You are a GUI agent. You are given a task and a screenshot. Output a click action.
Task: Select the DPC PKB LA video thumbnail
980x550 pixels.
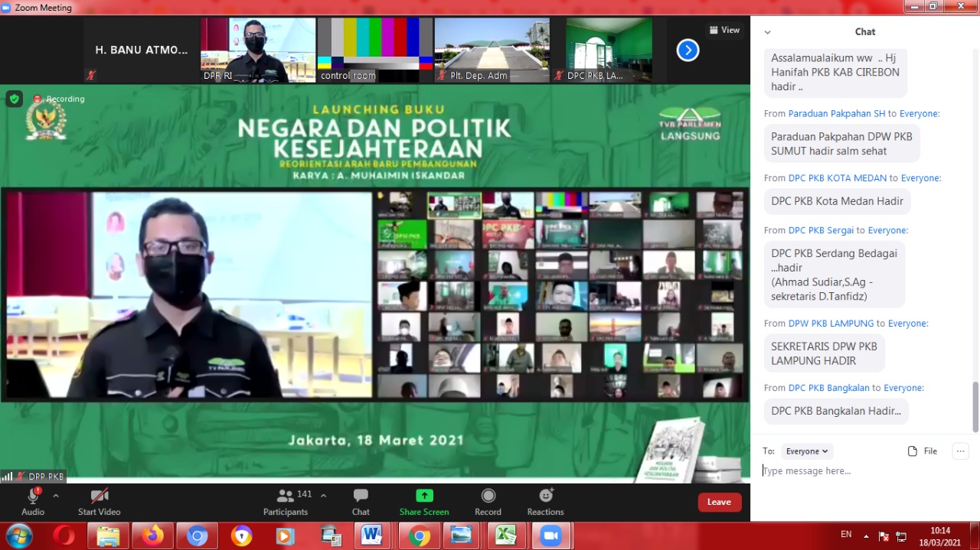609,50
